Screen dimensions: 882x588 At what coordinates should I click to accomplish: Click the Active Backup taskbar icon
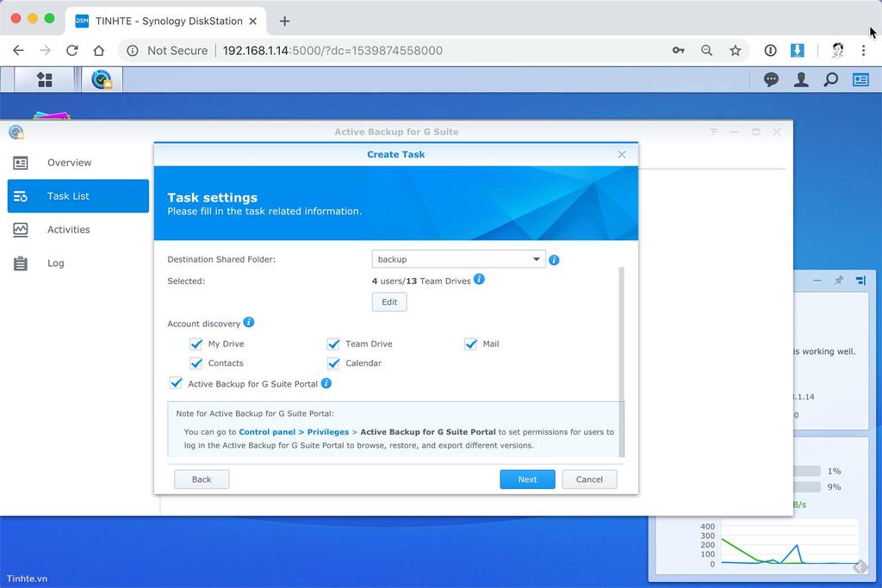[x=102, y=80]
